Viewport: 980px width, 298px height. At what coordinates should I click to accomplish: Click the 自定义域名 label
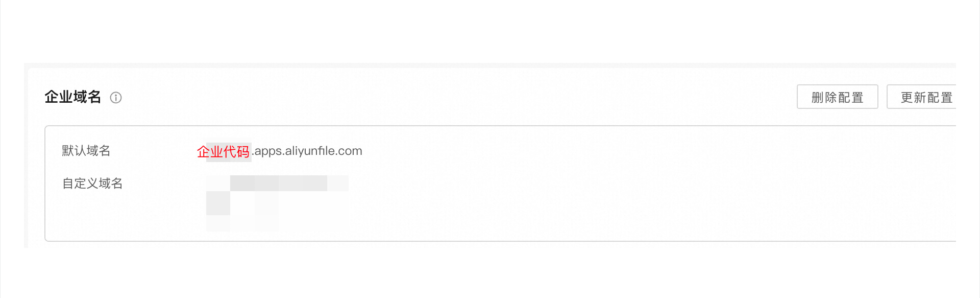pyautogui.click(x=92, y=184)
